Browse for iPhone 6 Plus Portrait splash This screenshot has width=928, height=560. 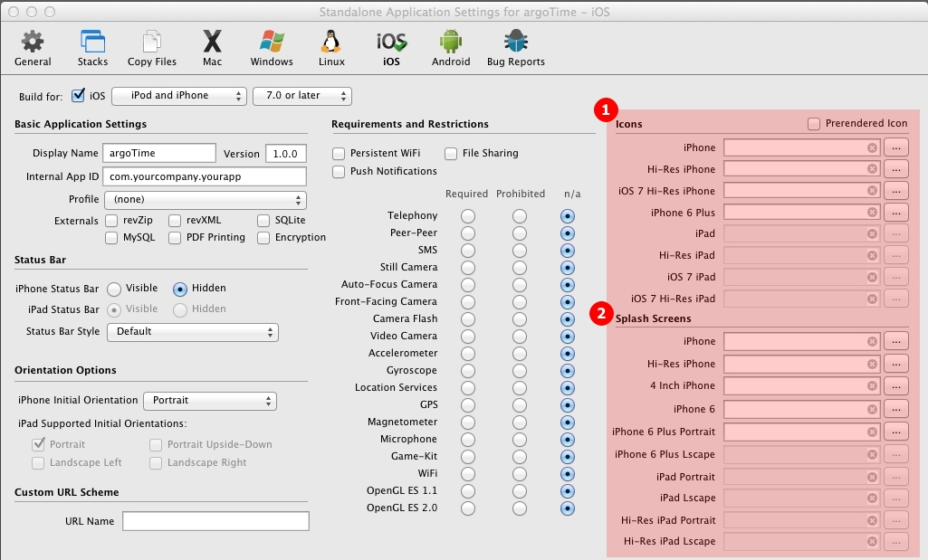[896, 432]
